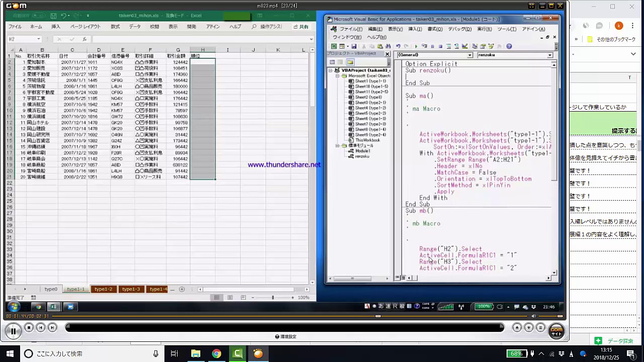Image resolution: width=644 pixels, height=362 pixels.
Task: Select Module1 in the project tree
Action: [x=362, y=151]
